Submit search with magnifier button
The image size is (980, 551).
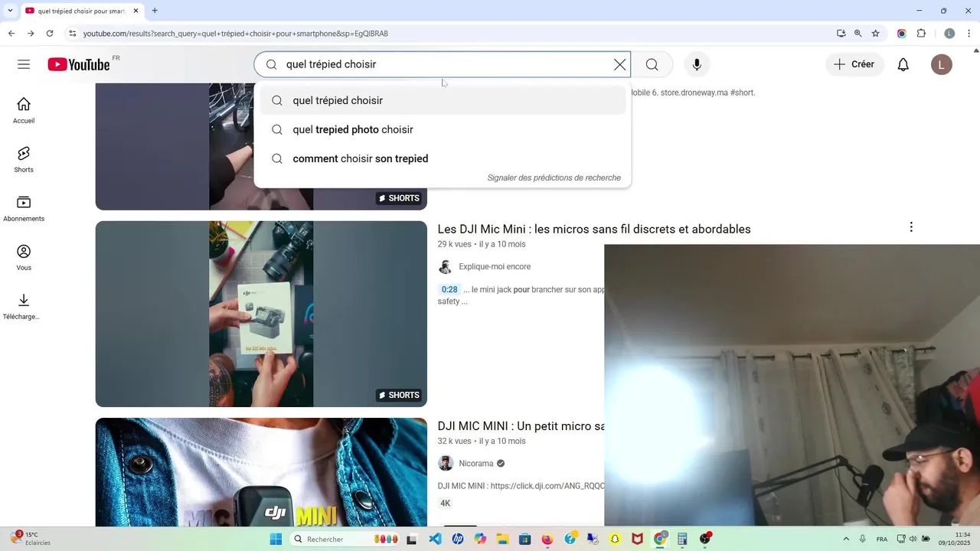pos(652,64)
